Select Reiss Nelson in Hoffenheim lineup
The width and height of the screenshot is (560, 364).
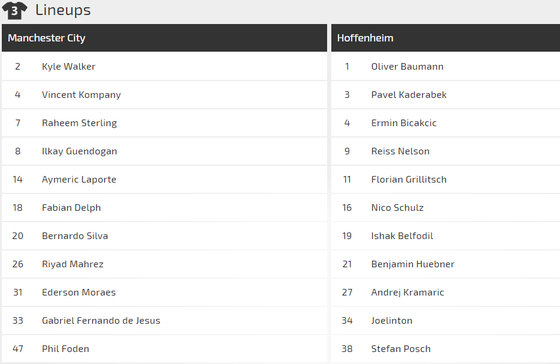click(400, 151)
